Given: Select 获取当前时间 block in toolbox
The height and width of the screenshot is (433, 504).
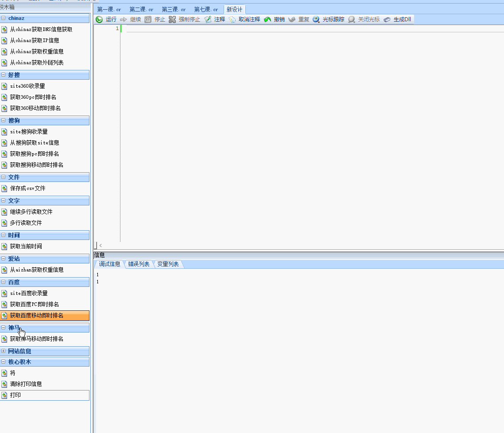Looking at the screenshot, I should 26,246.
